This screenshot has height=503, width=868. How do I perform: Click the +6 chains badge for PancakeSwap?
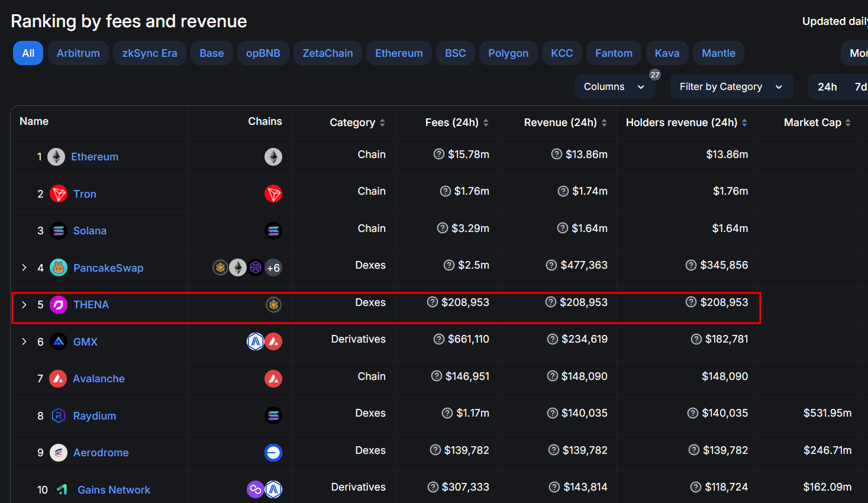273,267
